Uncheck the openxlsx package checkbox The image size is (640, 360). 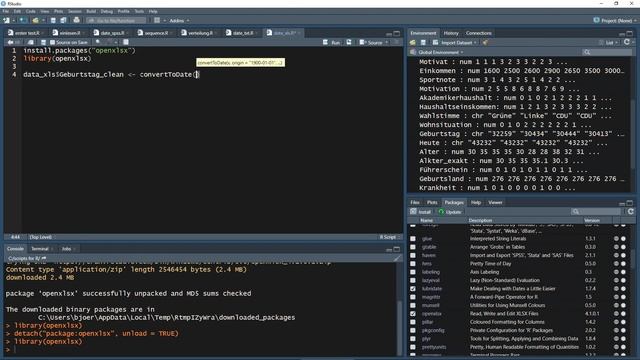[413, 314]
